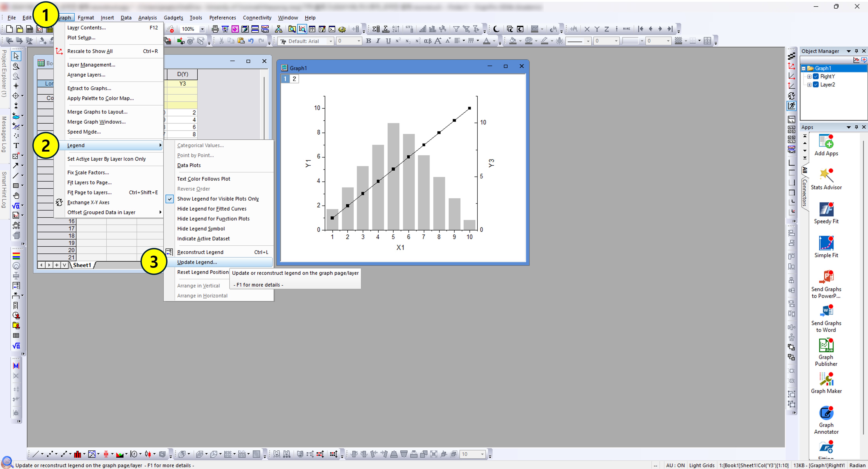Viewport: 868px width, 469px height.
Task: Expand the RightY tree node
Action: pyautogui.click(x=809, y=77)
